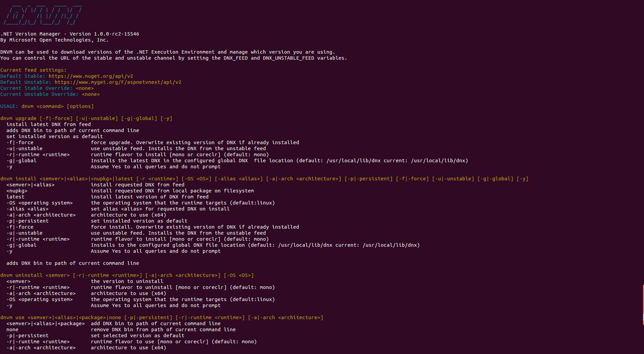Click the 'none' option under dnvm use
Image resolution: width=644 pixels, height=354 pixels.
(x=12, y=330)
